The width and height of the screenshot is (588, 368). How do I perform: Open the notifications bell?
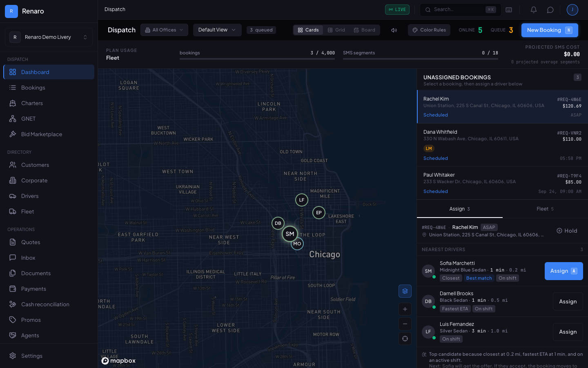[x=533, y=10]
